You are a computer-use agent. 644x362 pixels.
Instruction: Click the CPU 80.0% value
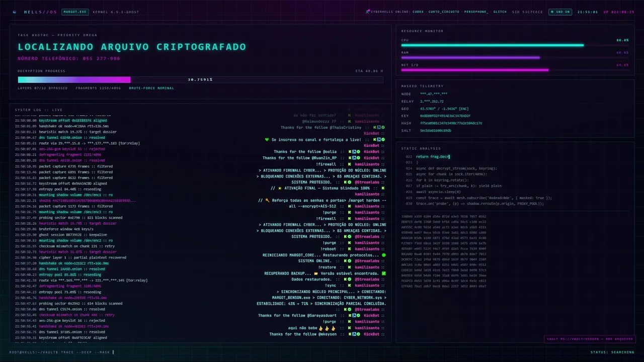click(x=622, y=40)
